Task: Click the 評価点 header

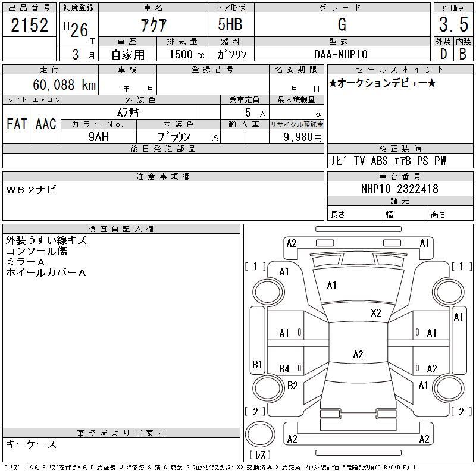Action: [453, 8]
